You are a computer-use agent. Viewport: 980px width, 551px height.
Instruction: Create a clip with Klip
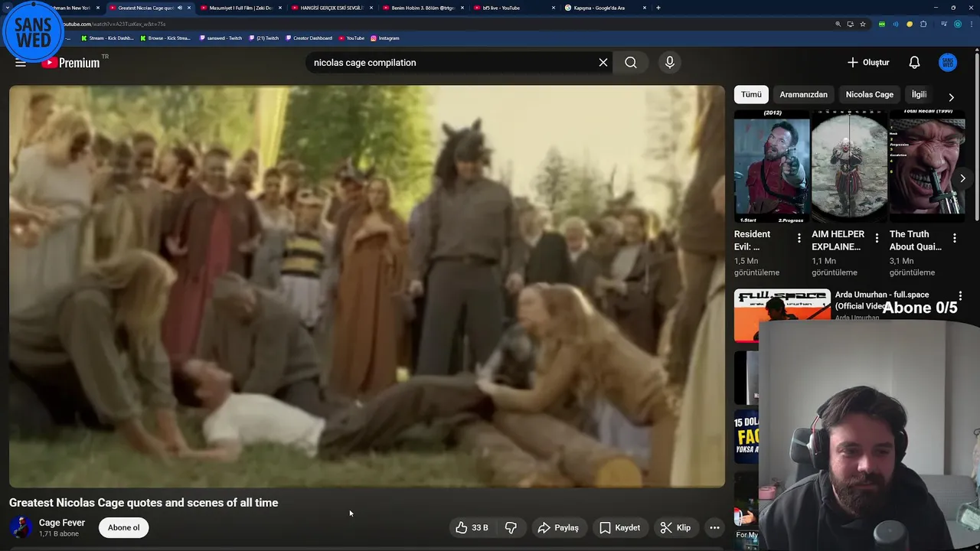[676, 527]
